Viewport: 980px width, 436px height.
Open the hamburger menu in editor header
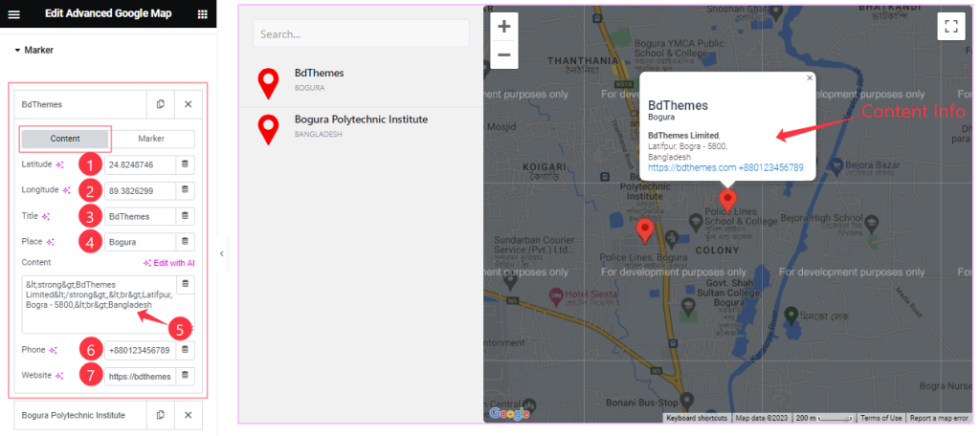click(13, 14)
